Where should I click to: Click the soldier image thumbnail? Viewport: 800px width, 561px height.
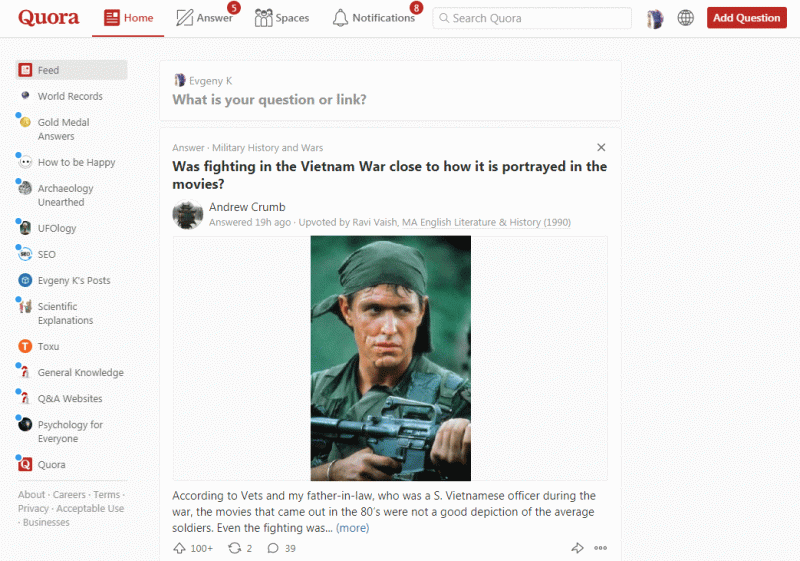[390, 358]
